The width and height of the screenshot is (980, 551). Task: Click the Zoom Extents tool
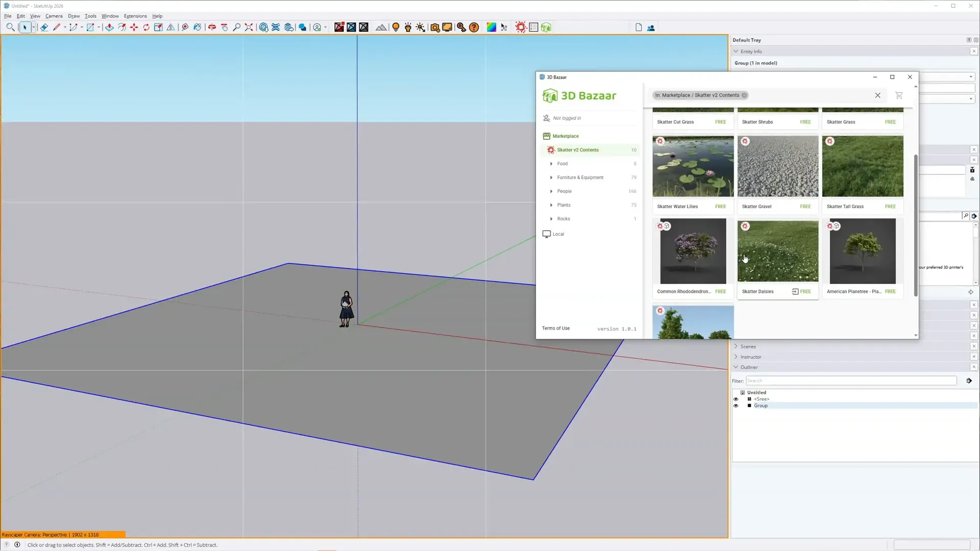click(x=249, y=28)
